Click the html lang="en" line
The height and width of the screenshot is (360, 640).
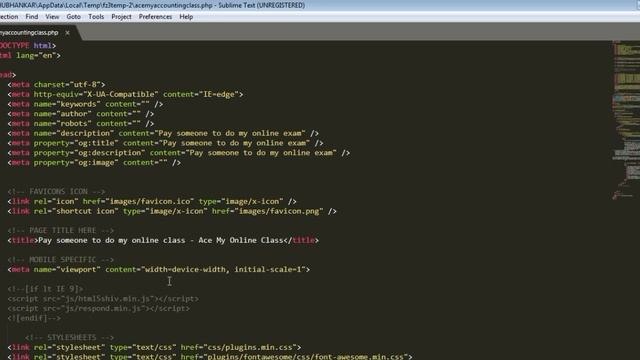pyautogui.click(x=30, y=56)
